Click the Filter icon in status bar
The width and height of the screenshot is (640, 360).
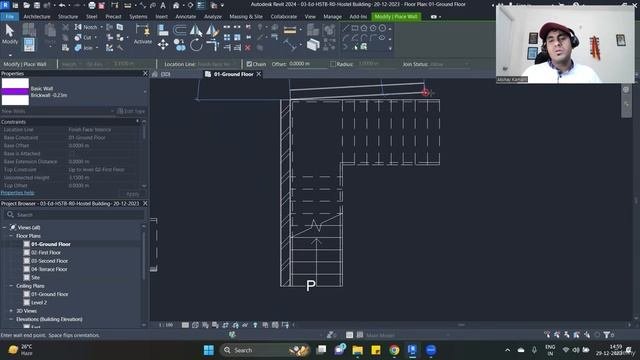coord(607,335)
